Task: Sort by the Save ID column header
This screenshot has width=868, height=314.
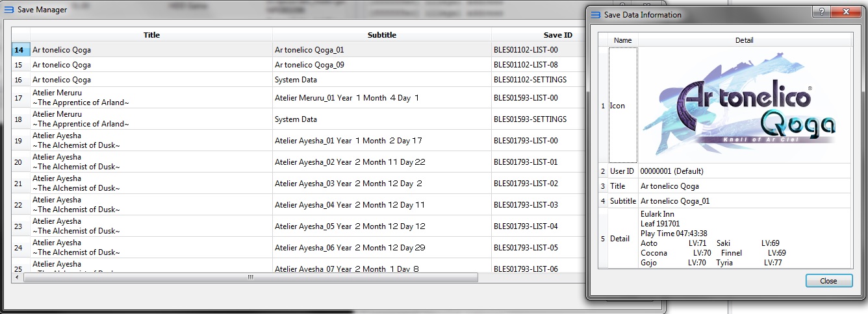Action: (557, 35)
